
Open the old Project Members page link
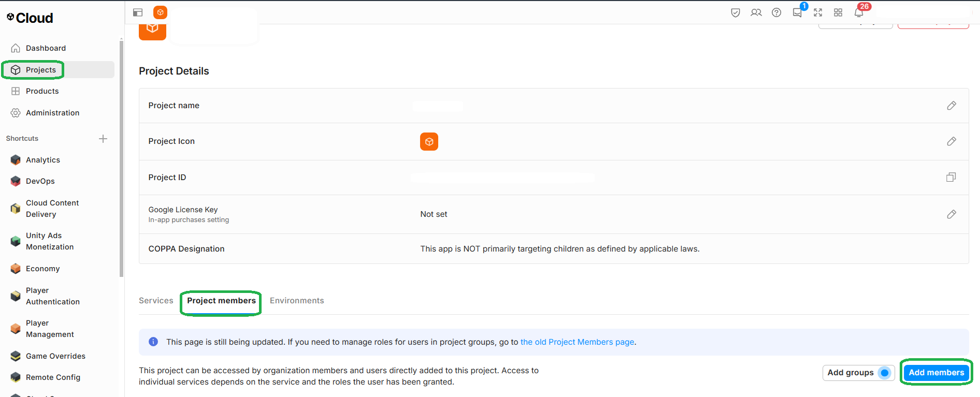(x=577, y=342)
